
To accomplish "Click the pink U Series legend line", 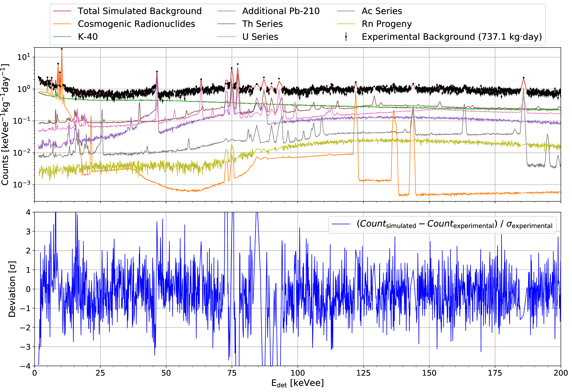I will click(x=226, y=37).
